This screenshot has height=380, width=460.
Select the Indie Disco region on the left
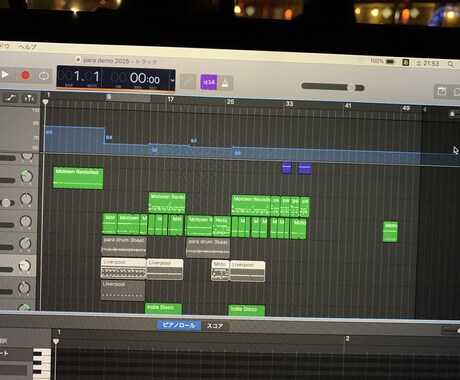(163, 308)
